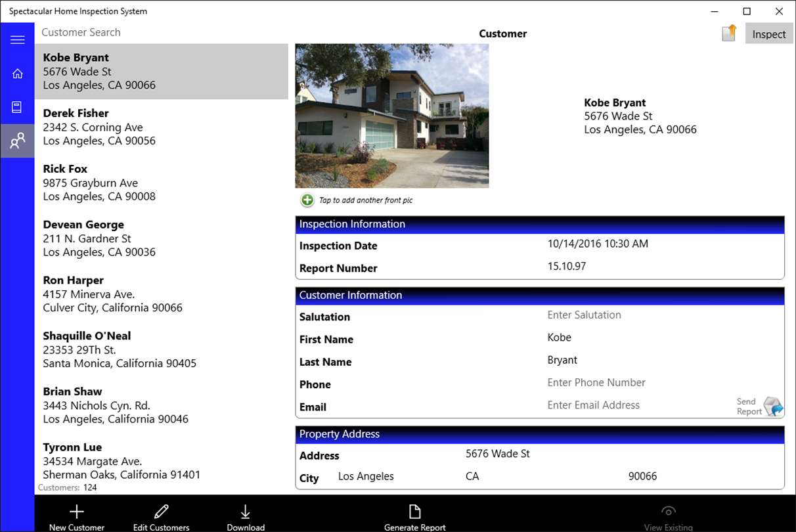Click the green plus add front pic icon
The height and width of the screenshot is (532, 796).
307,200
